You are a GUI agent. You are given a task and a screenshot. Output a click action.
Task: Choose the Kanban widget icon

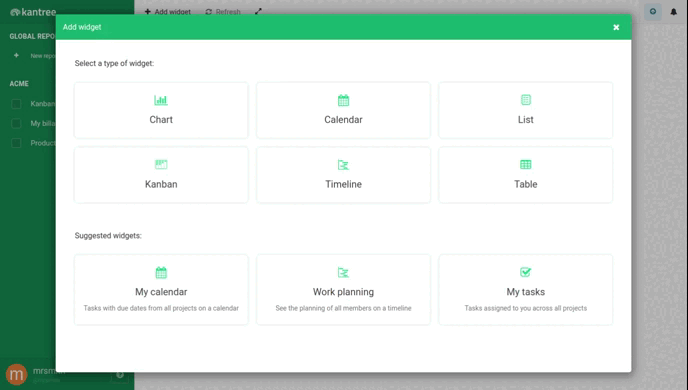tap(161, 165)
